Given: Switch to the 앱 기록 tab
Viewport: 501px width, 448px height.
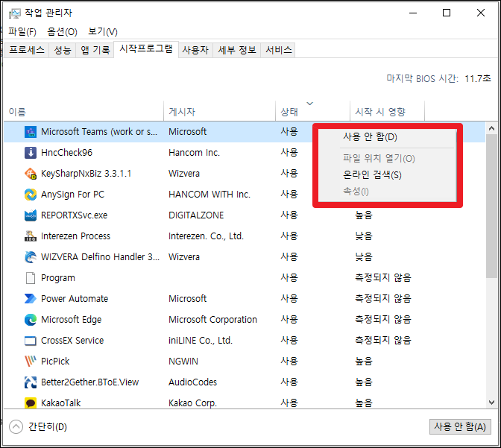Looking at the screenshot, I should 95,50.
